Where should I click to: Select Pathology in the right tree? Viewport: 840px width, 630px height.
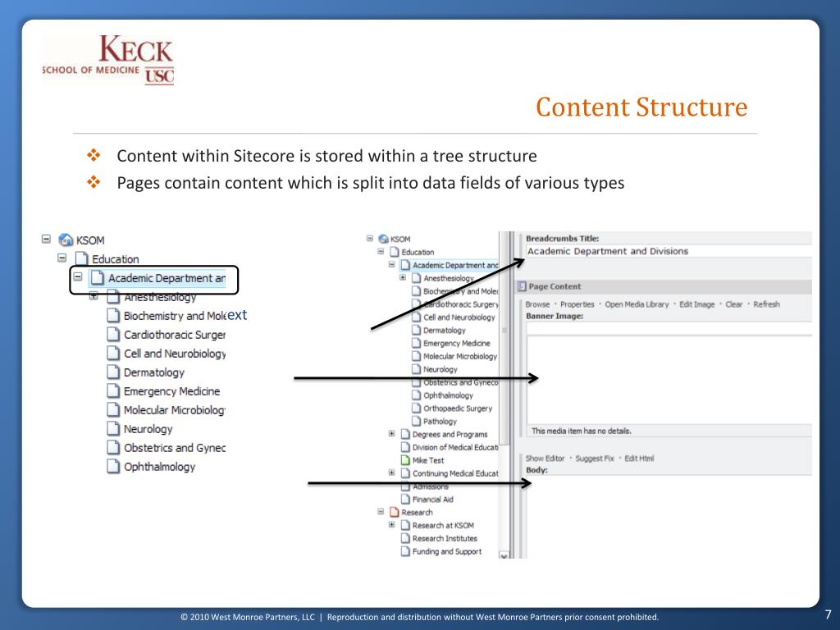[440, 422]
